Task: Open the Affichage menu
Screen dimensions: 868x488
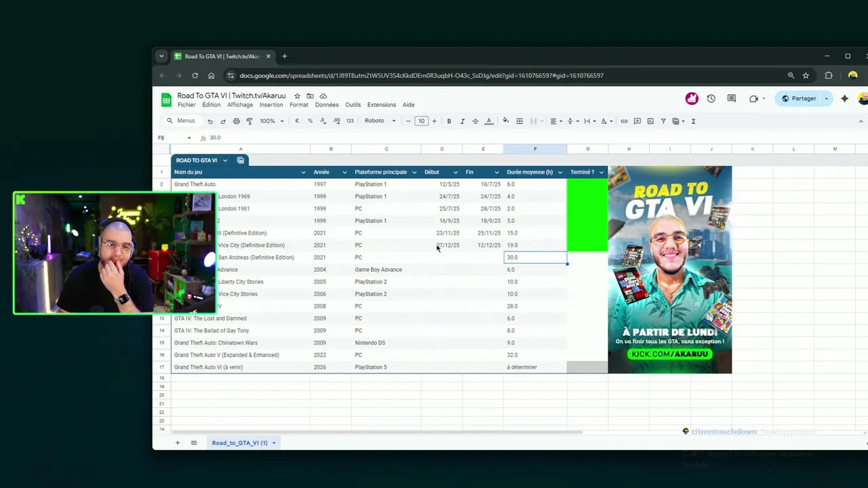Action: point(240,105)
